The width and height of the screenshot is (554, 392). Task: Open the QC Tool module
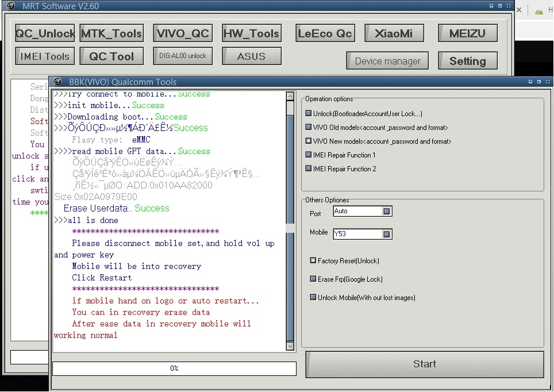111,56
